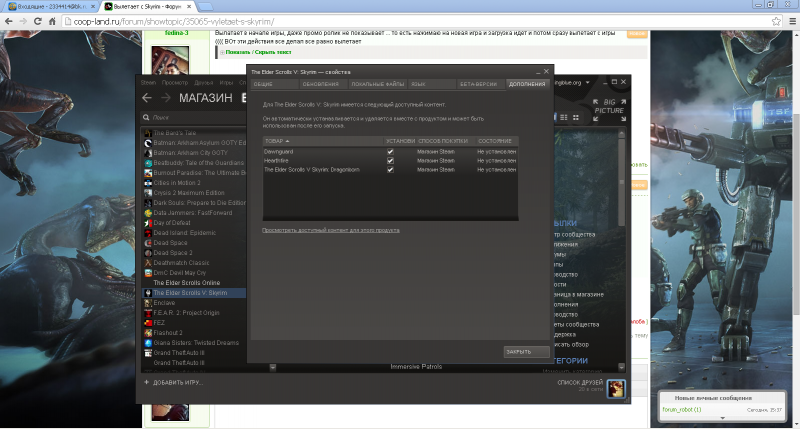Screen dimensions: 800x429
Task: Open the ОБЩИЕ tab in properties
Action: tap(274, 84)
